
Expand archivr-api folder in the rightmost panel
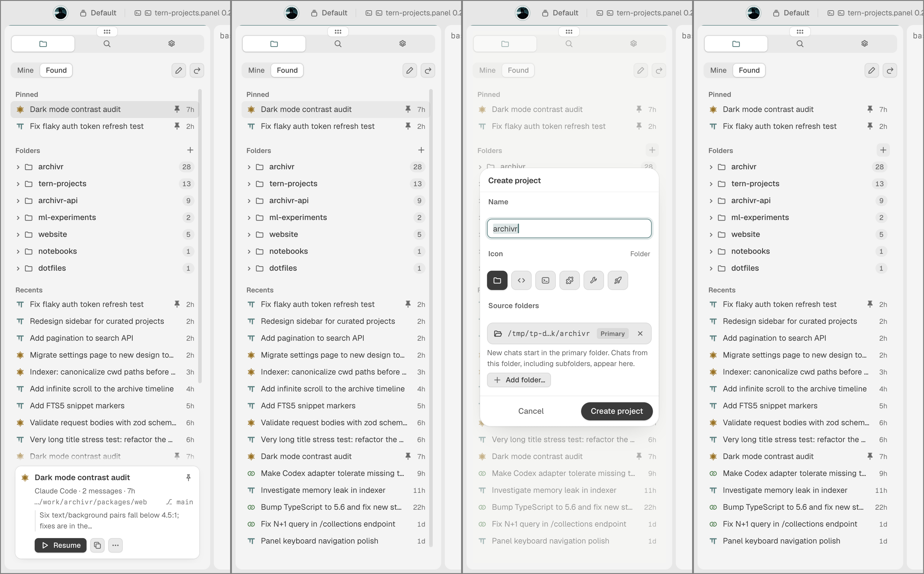(x=711, y=201)
